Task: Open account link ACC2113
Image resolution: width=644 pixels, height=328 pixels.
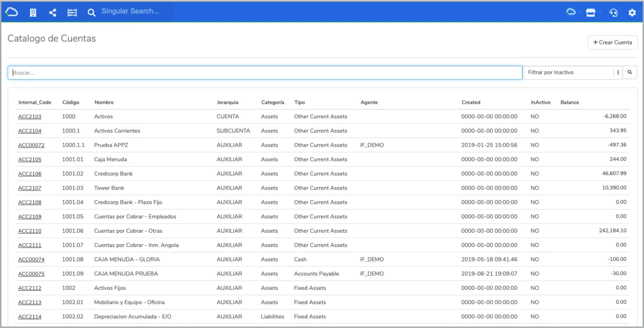Action: coord(30,302)
